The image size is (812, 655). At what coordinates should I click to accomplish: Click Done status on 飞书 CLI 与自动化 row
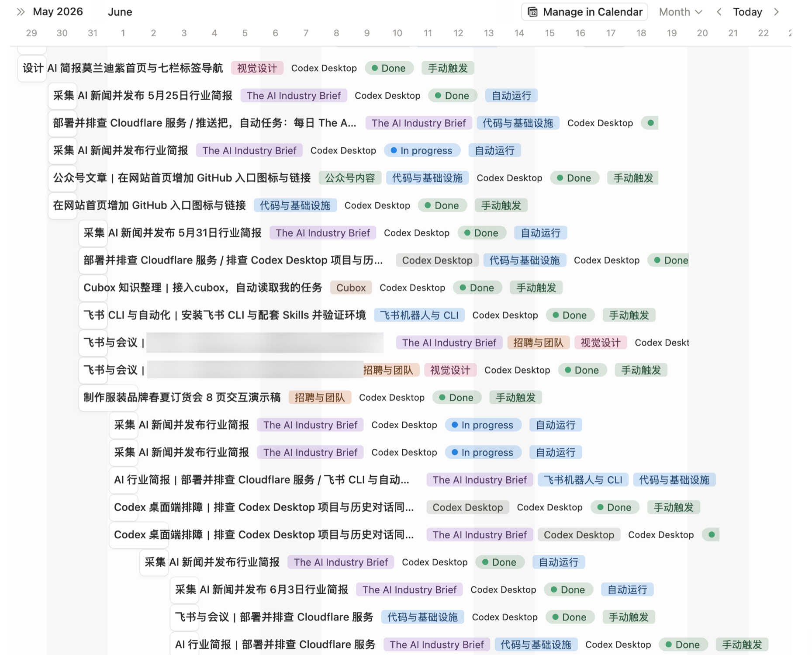coord(570,315)
